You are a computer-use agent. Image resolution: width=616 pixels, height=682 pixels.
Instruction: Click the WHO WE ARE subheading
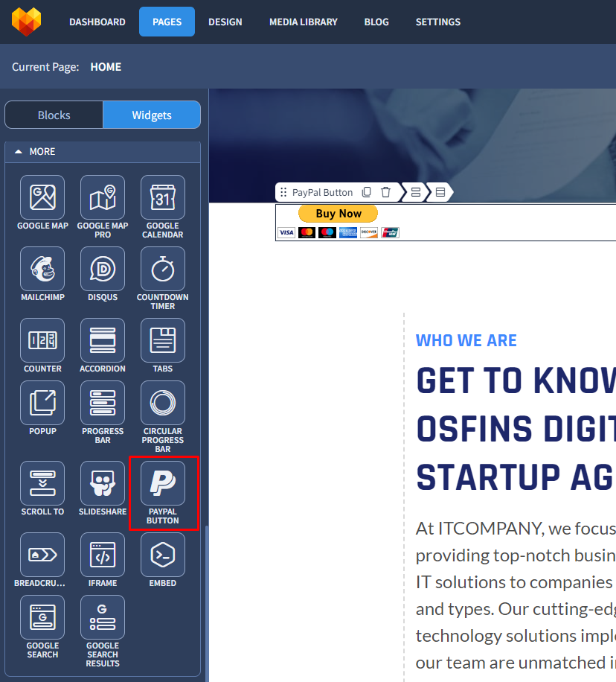pos(466,340)
